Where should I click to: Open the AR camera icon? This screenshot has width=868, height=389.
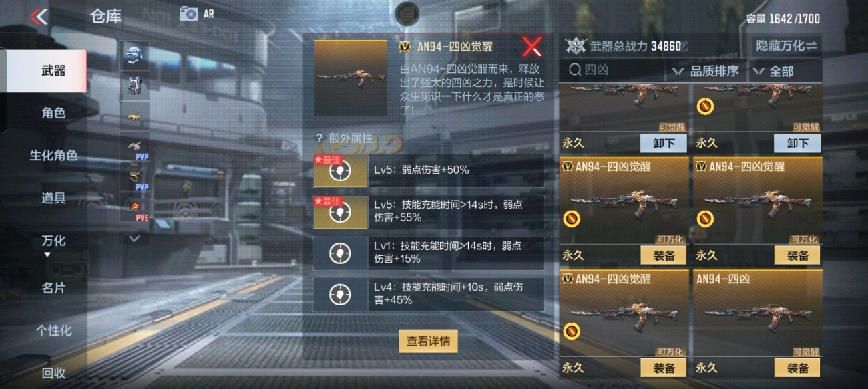coord(189,13)
